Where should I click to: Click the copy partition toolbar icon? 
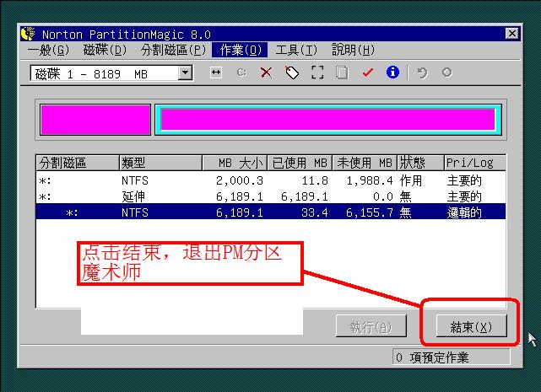[x=342, y=73]
